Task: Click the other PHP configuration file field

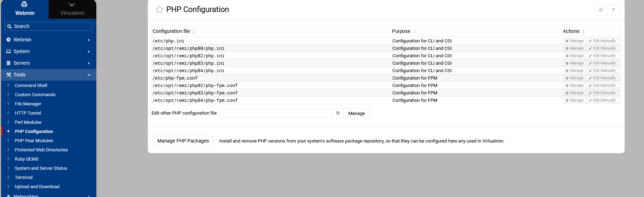Action: [x=275, y=113]
